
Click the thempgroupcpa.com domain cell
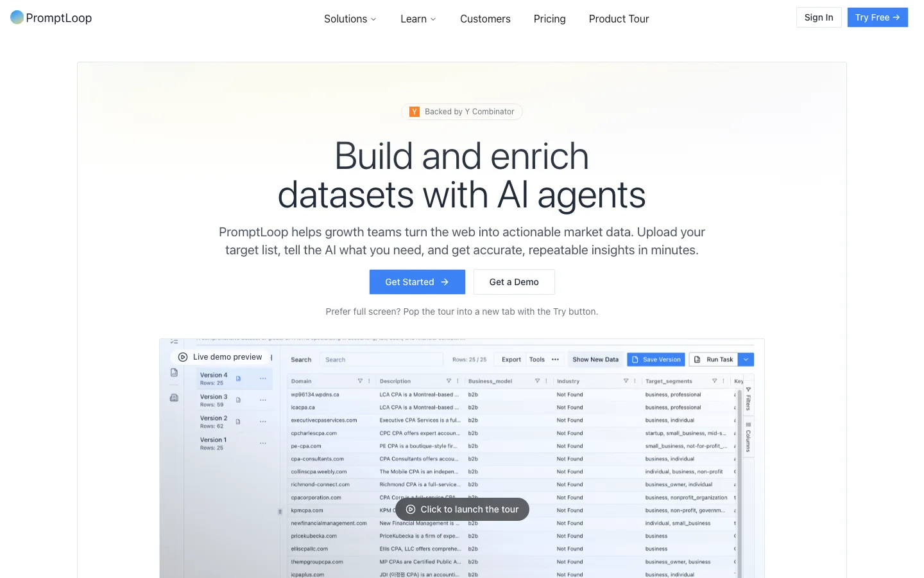click(317, 562)
